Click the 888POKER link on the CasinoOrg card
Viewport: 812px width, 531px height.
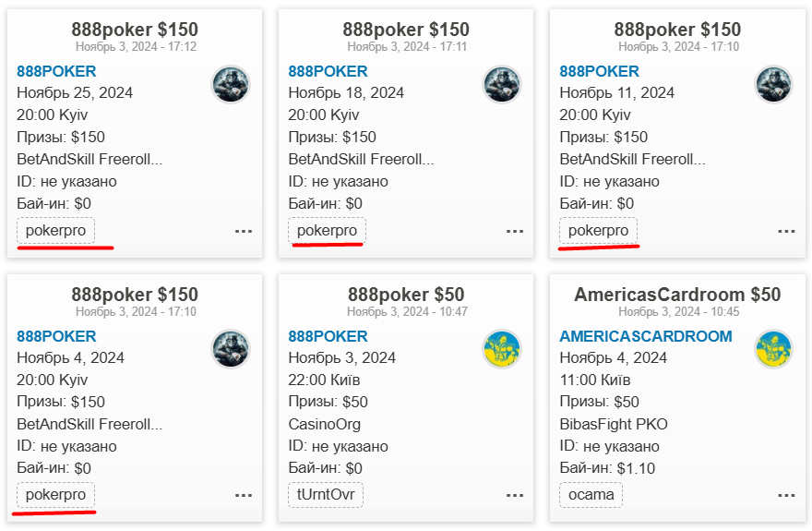coord(328,336)
